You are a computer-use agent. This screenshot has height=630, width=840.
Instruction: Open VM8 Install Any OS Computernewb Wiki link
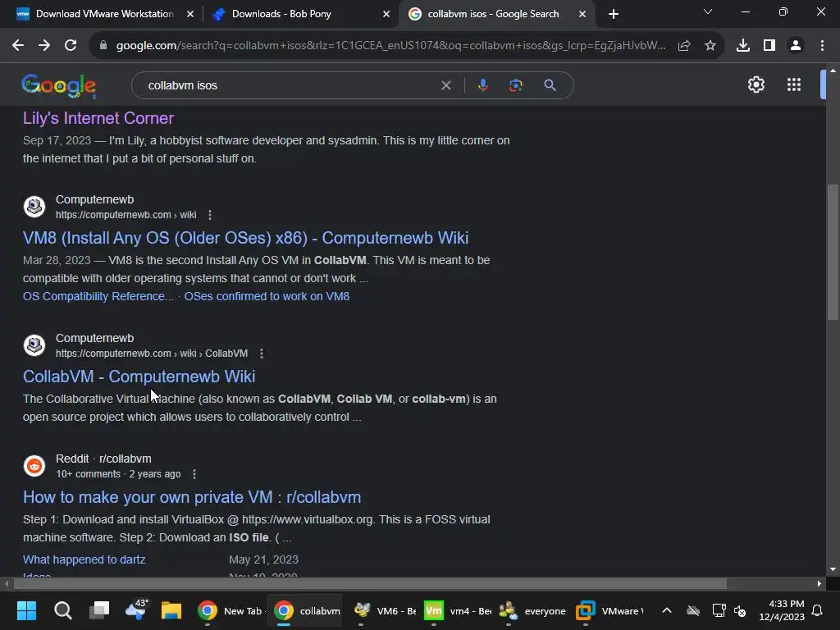click(246, 238)
